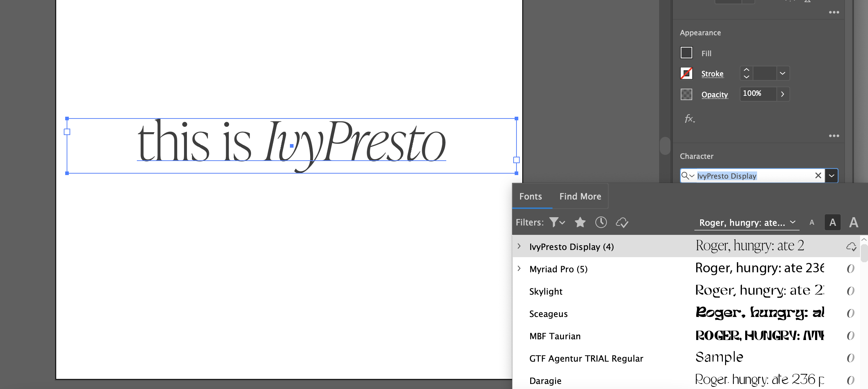
Task: Toggle the activated fonts cloud filter
Action: click(x=622, y=223)
